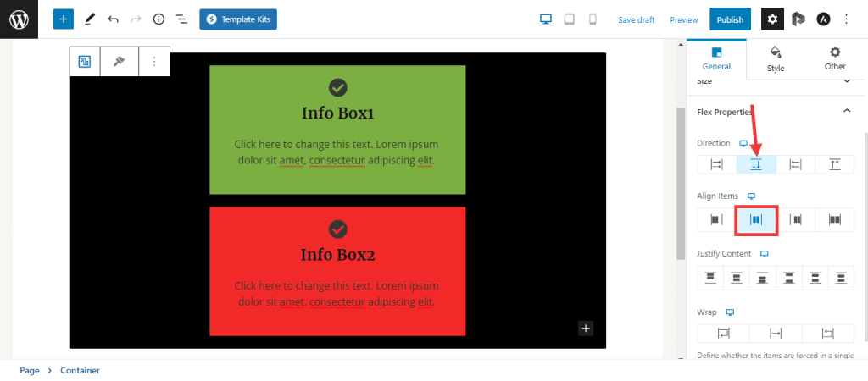
Task: Click the Save draft link
Action: point(636,19)
